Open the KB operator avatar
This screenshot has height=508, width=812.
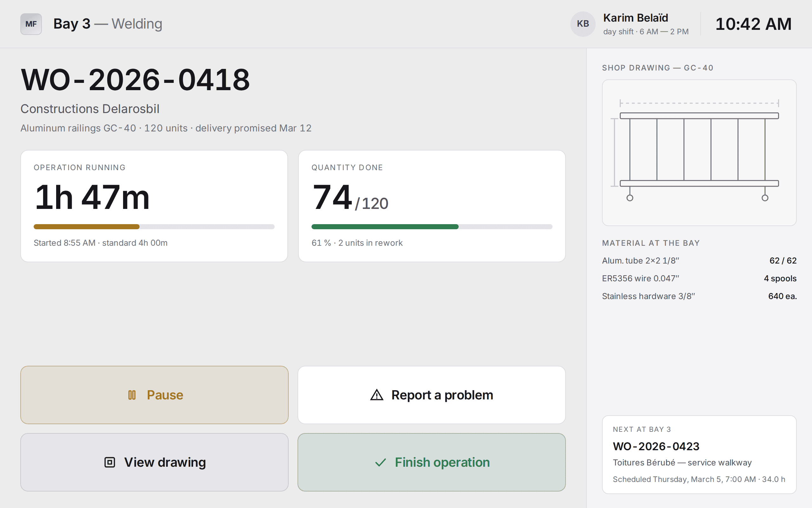tap(583, 24)
